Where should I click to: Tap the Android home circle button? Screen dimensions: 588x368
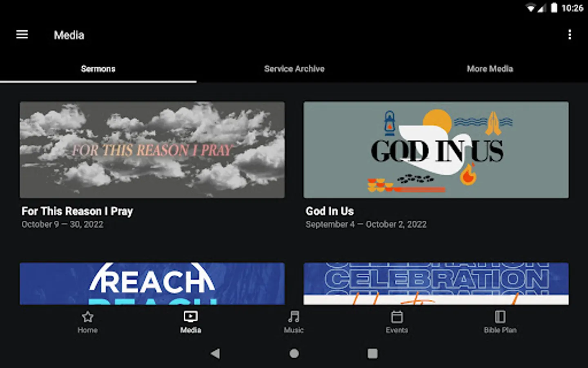(294, 353)
